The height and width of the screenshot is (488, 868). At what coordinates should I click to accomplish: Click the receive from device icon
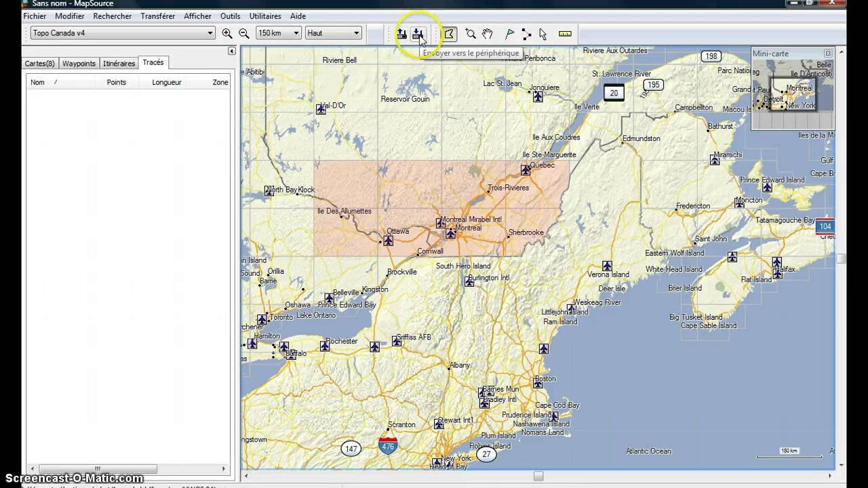tap(401, 34)
